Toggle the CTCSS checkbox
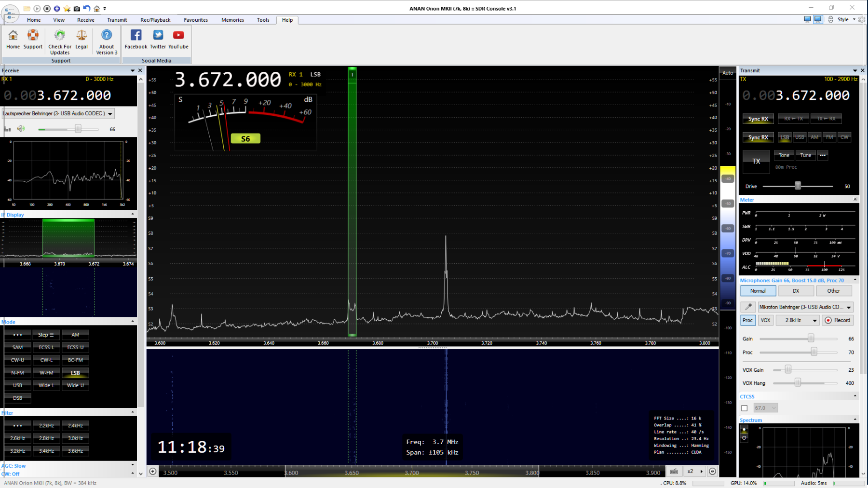This screenshot has height=488, width=868. point(745,408)
